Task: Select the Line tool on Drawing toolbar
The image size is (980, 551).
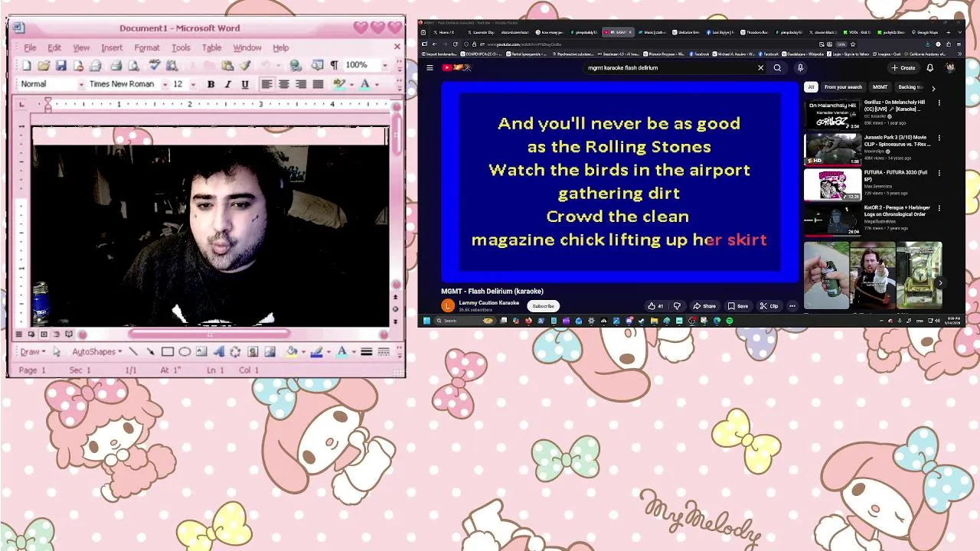Action: 133,352
